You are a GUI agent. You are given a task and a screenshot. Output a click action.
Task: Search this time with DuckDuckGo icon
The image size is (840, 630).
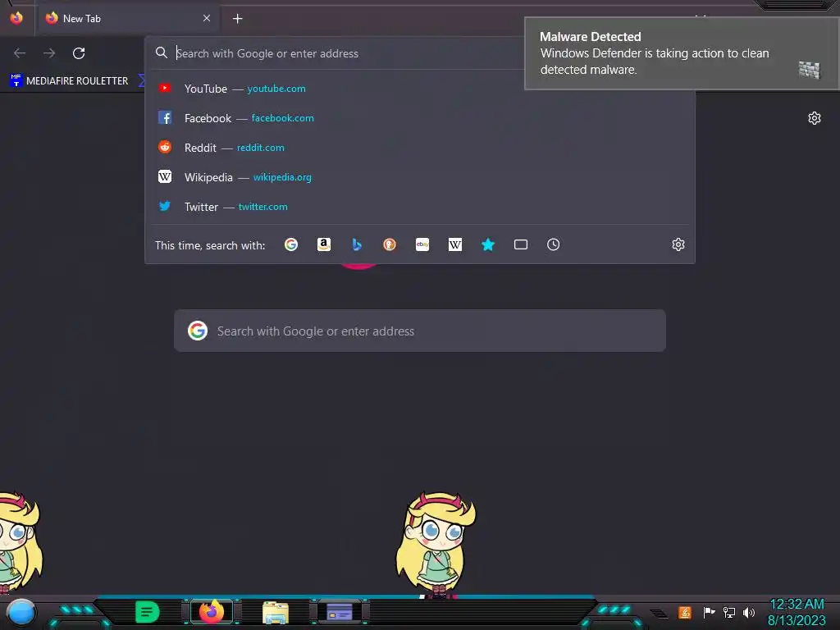click(x=390, y=244)
